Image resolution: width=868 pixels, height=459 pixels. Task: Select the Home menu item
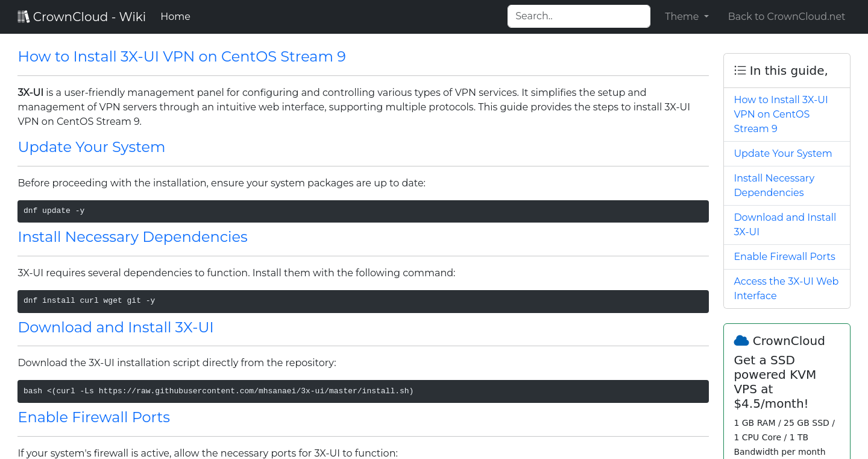[x=175, y=16]
